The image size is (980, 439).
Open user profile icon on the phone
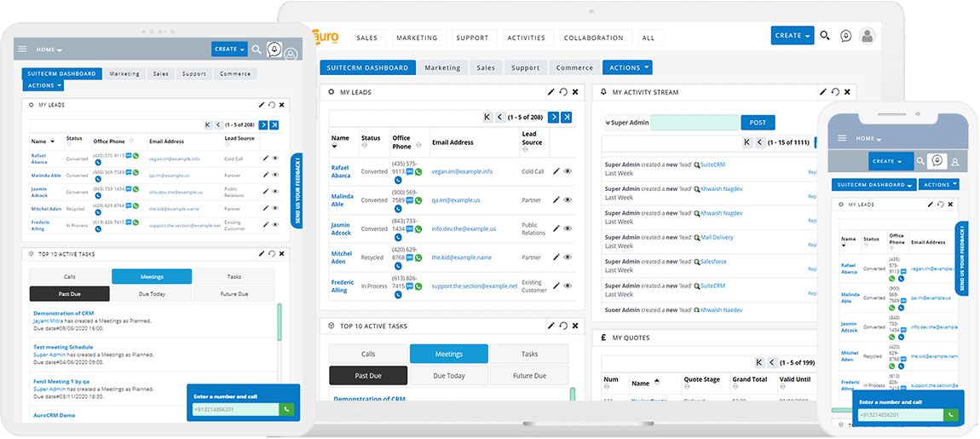[x=955, y=161]
